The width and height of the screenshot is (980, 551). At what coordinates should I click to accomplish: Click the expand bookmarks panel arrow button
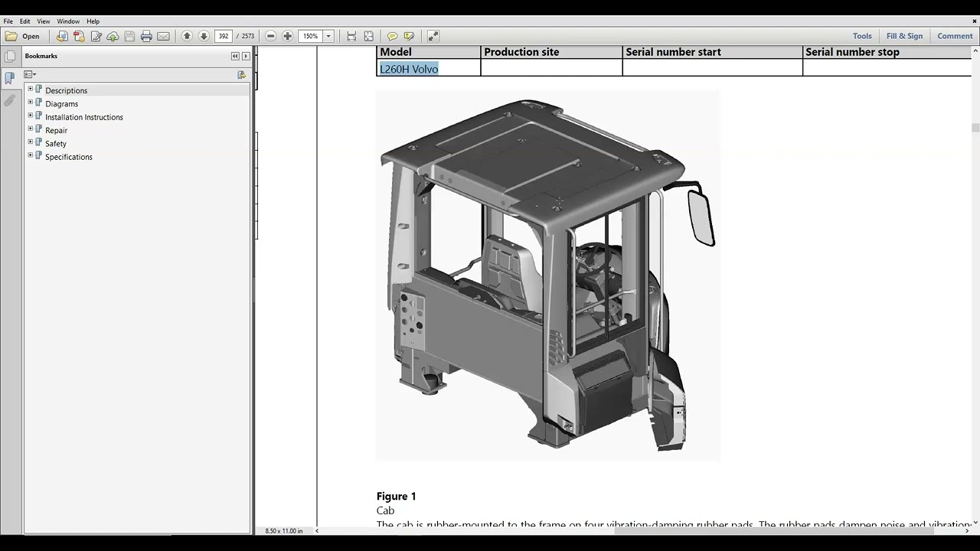coord(246,56)
